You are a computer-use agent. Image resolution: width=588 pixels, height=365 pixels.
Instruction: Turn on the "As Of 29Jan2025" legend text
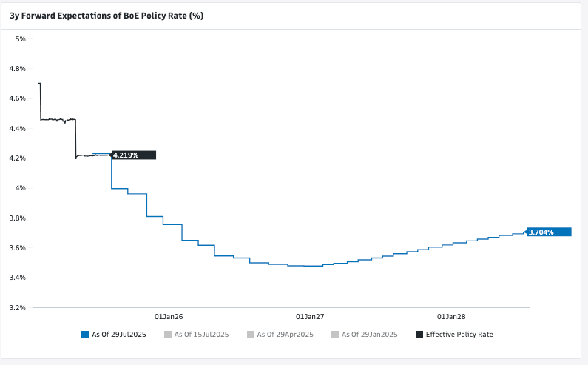pos(370,335)
